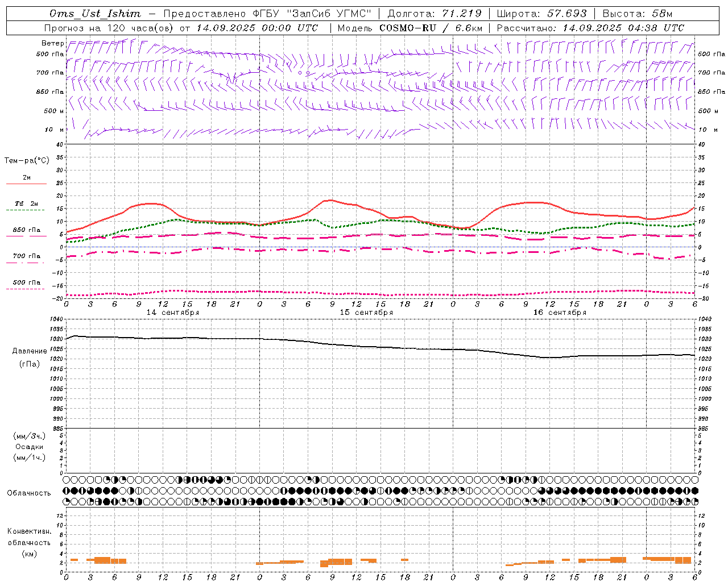Click the Высота: 58м header field
The image size is (728, 582).
click(638, 14)
